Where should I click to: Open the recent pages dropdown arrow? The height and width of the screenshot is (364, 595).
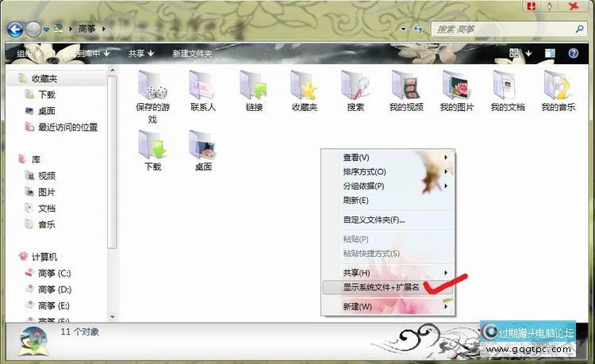46,29
